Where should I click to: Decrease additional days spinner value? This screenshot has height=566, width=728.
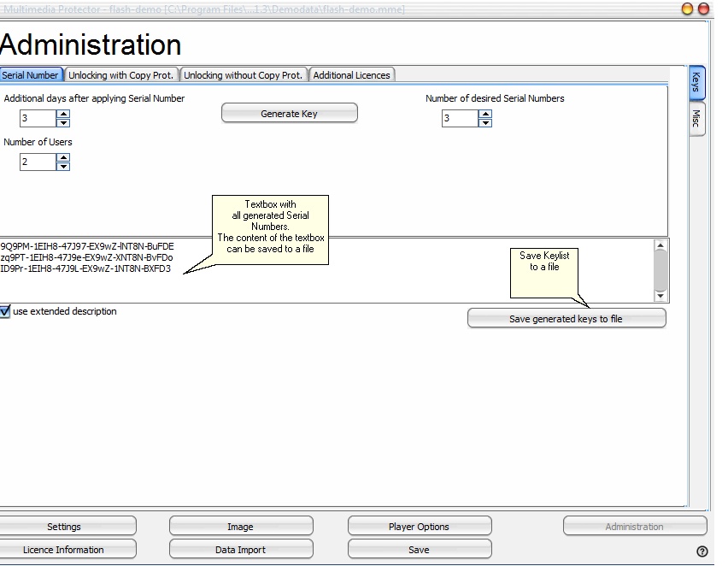tap(62, 122)
